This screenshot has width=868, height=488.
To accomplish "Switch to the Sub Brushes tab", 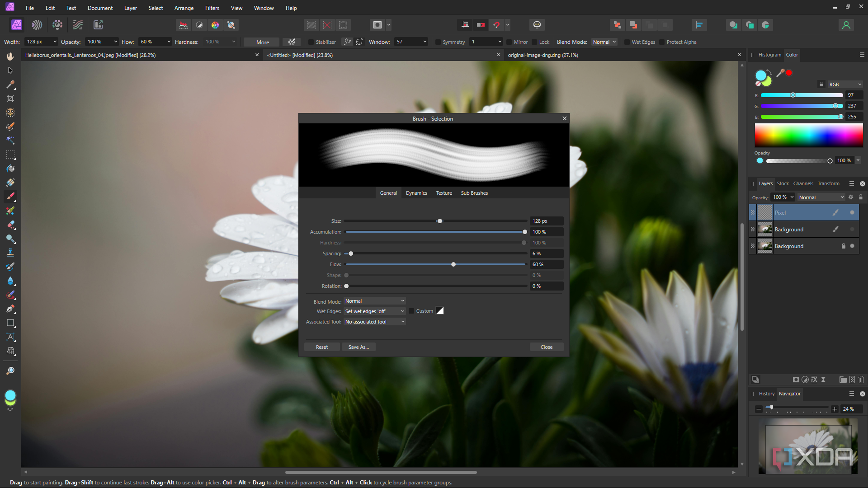I will coord(474,193).
